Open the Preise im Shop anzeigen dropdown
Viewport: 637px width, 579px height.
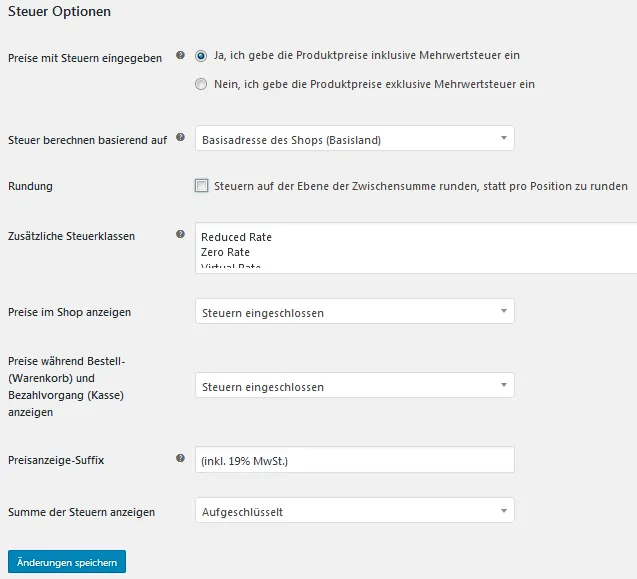(x=355, y=311)
